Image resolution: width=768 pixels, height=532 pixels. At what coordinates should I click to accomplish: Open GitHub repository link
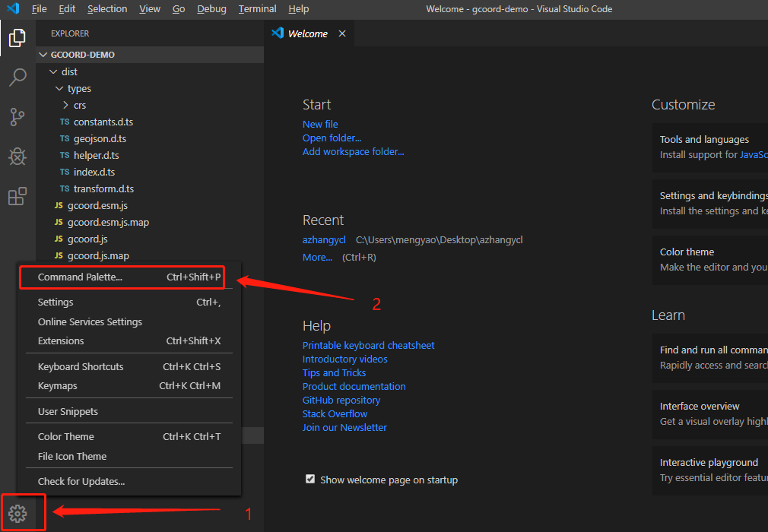(x=341, y=400)
